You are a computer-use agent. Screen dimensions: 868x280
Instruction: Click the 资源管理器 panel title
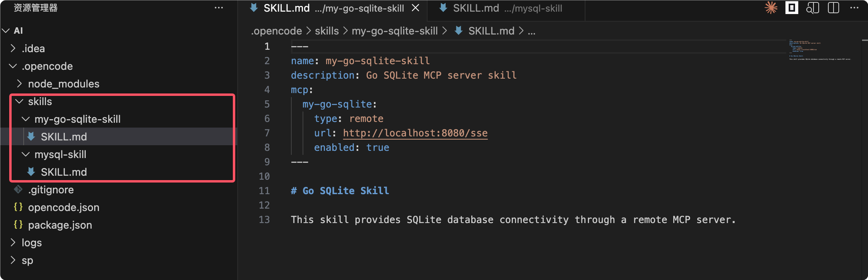pos(36,8)
